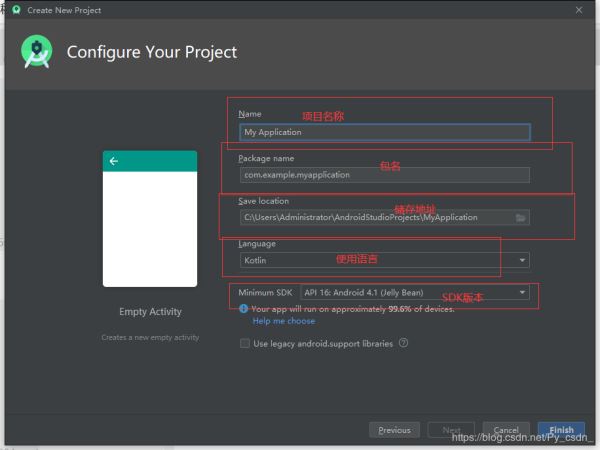The width and height of the screenshot is (600, 450).
Task: Click the Configure Your Project heading
Action: (x=152, y=52)
